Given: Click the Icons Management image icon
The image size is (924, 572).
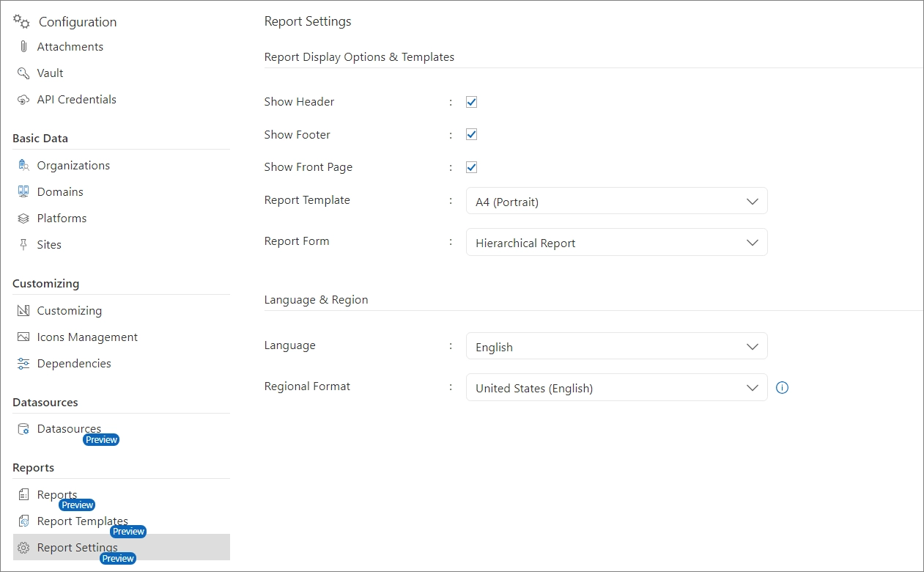Looking at the screenshot, I should (24, 337).
